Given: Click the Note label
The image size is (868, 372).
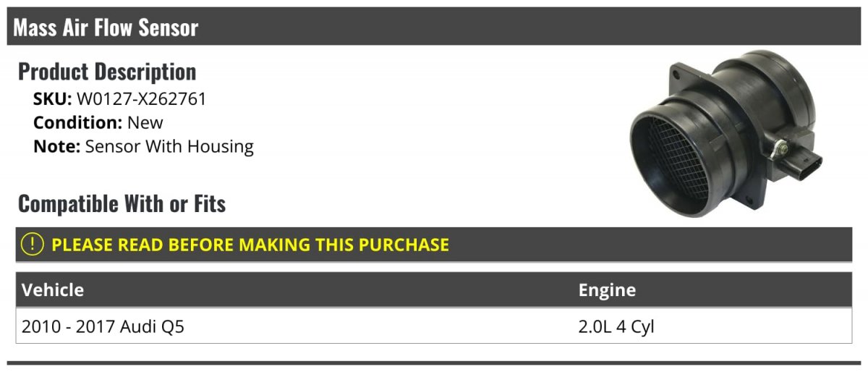Looking at the screenshot, I should tap(56, 146).
